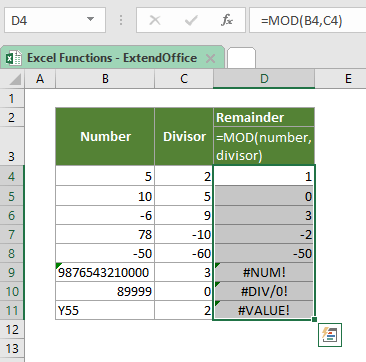This screenshot has height=362, width=366.
Task: Click the Insert Function fx icon
Action: click(x=227, y=21)
